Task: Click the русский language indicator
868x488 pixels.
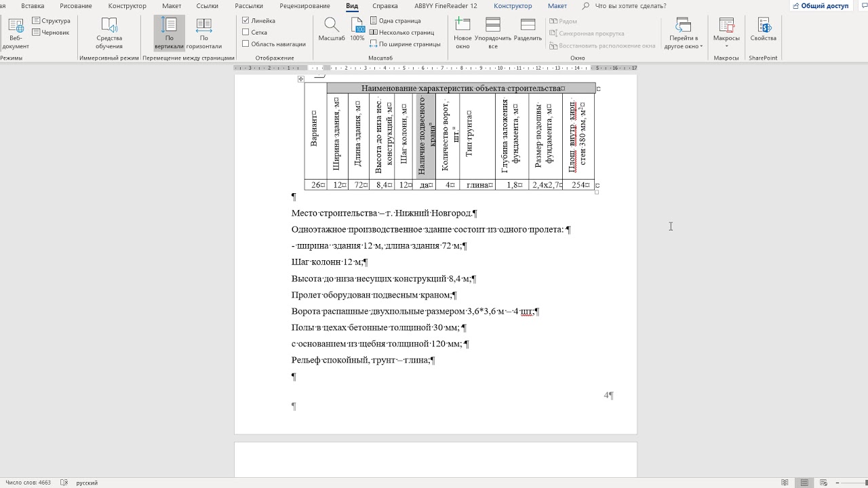Action: coord(87,483)
